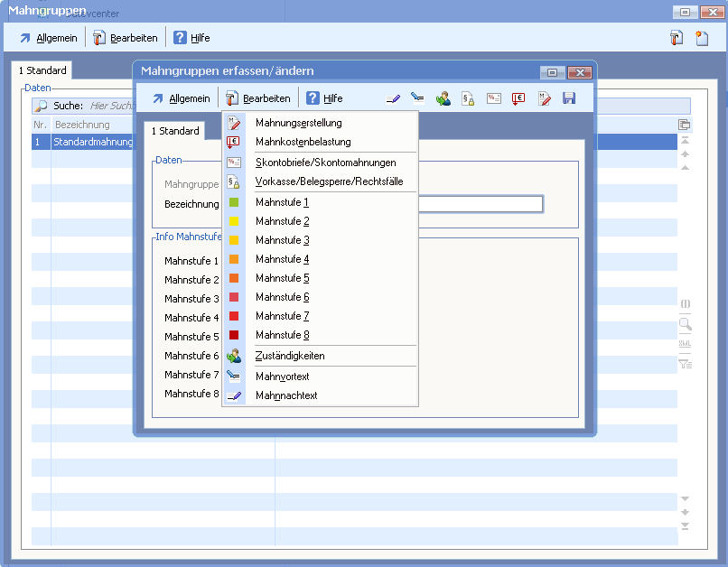The image size is (728, 567).
Task: Open the Hilfe menu in the dialog
Action: 324,98
